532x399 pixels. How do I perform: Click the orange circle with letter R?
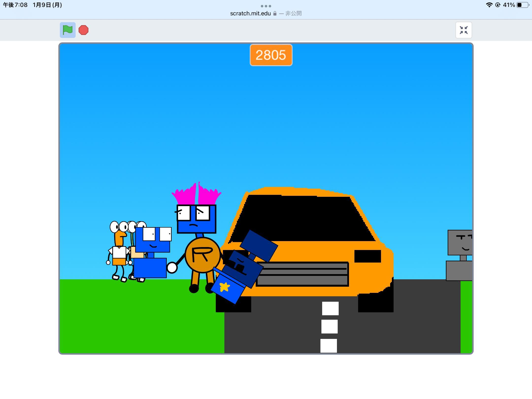click(x=202, y=255)
